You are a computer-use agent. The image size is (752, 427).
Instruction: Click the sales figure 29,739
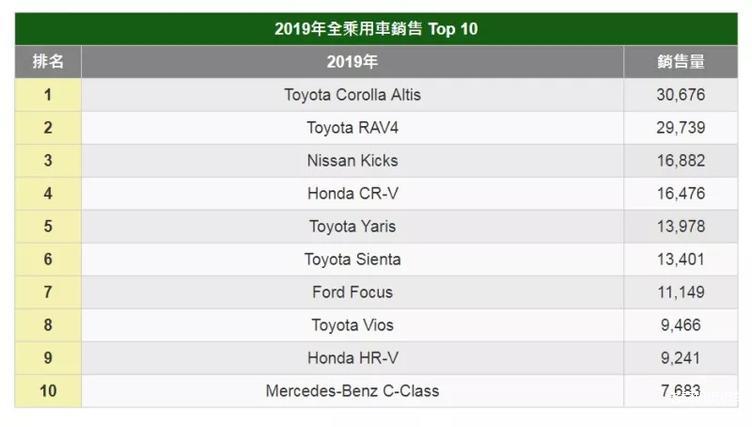[681, 128]
